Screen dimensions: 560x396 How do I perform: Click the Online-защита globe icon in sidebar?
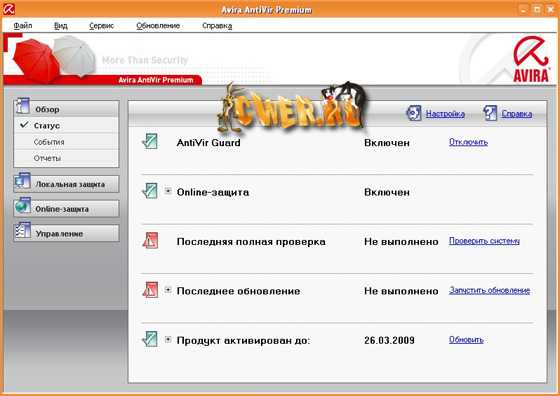pos(22,206)
